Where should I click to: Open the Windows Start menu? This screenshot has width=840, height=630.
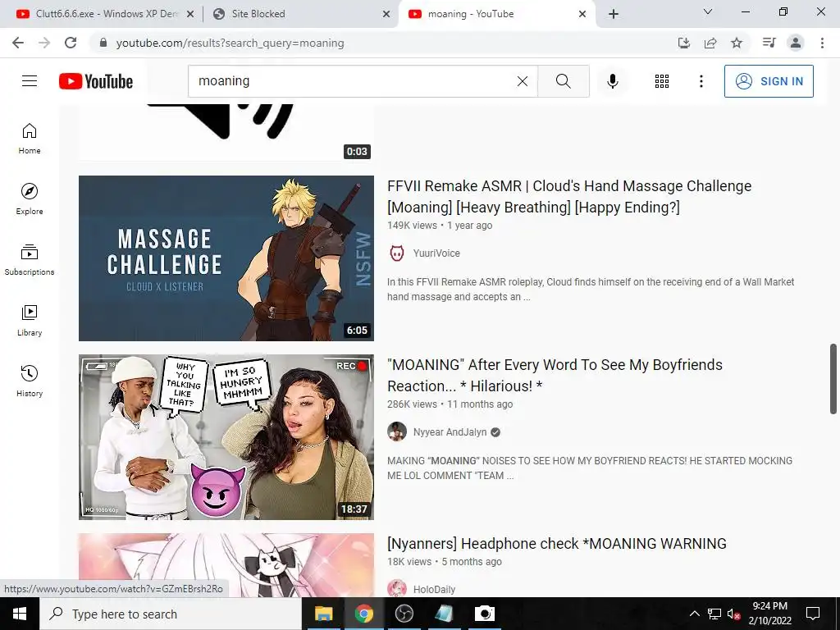tap(20, 614)
